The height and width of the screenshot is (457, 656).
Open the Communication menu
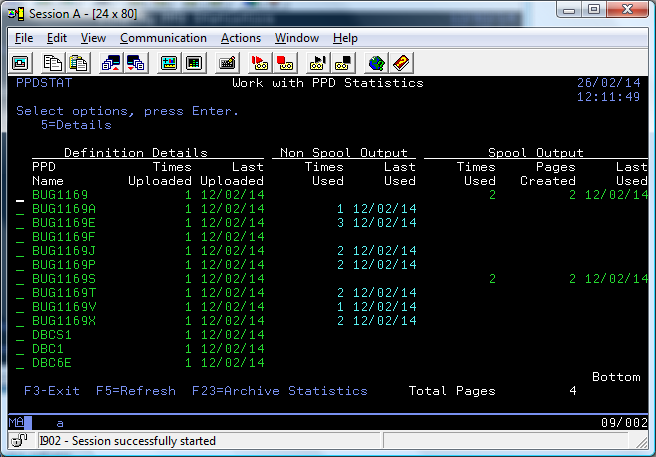[163, 38]
